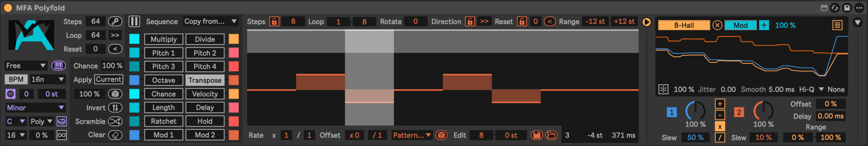Click the cyan swatch next to Multiply

click(x=134, y=39)
